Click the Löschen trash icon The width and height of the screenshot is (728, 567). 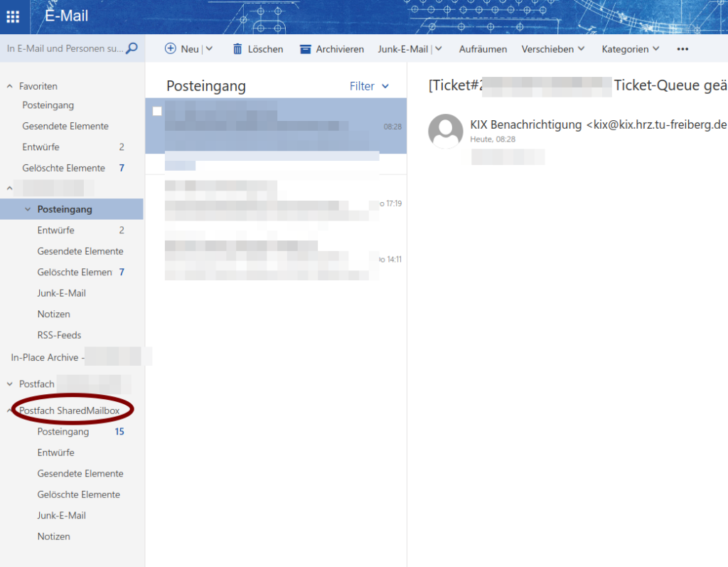click(x=237, y=49)
